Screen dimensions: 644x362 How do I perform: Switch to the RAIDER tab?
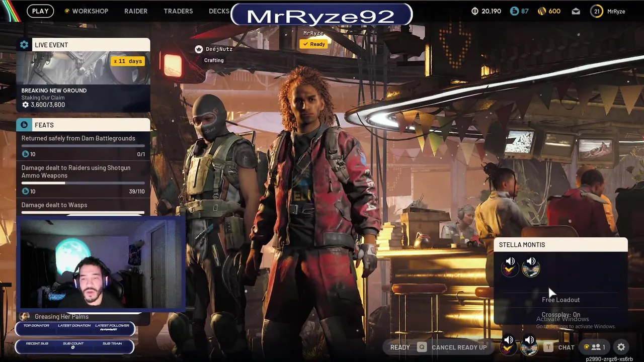click(x=136, y=11)
